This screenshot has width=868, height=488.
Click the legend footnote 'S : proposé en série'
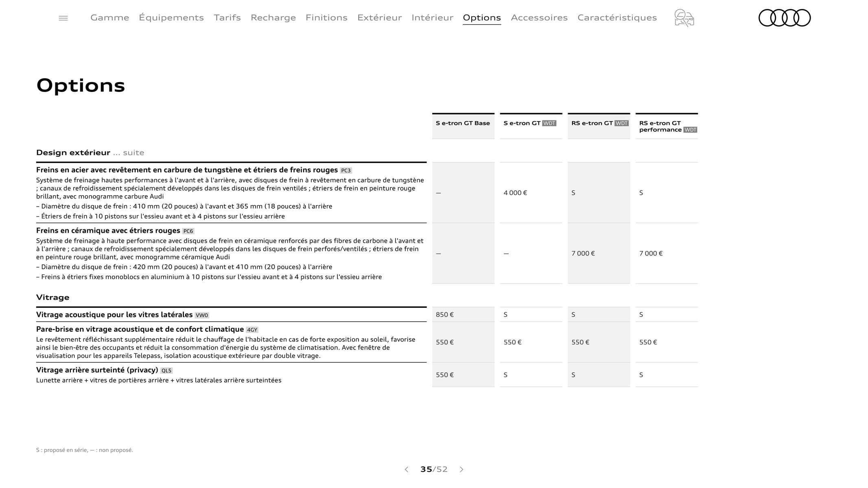(x=85, y=450)
